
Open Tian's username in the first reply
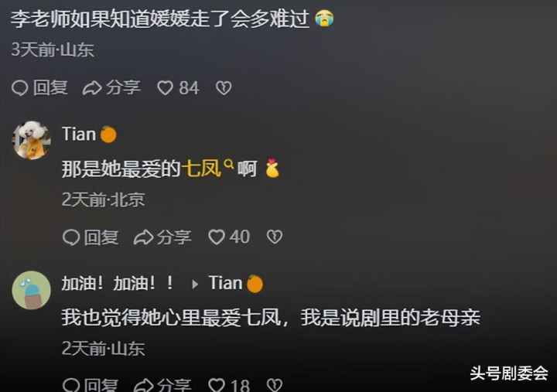(x=79, y=135)
